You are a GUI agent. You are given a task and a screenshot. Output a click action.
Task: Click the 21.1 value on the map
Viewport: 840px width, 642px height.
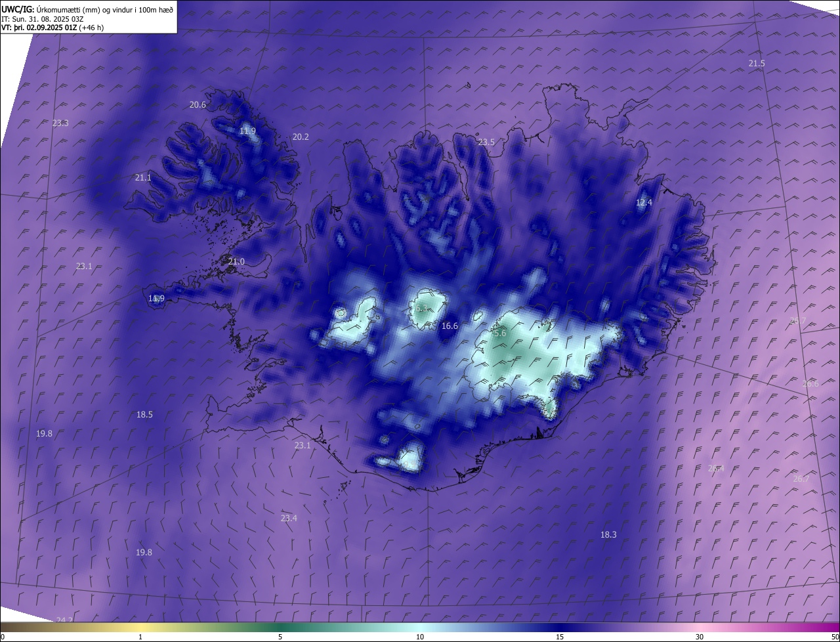143,177
